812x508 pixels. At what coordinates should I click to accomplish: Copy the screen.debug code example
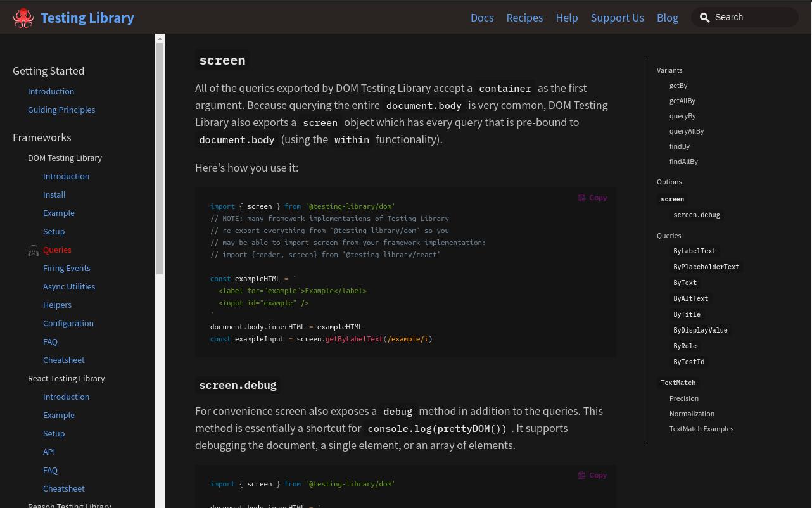(592, 475)
